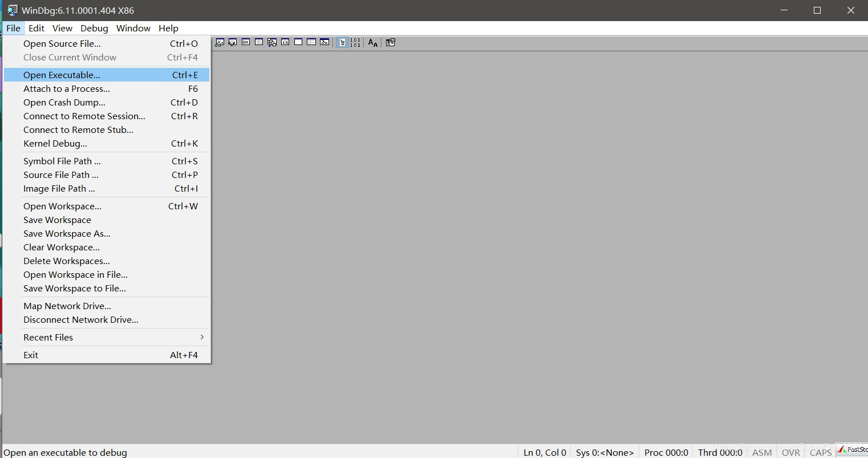This screenshot has width=868, height=458.
Task: Select Map Network Drive... entry
Action: pyautogui.click(x=107, y=306)
